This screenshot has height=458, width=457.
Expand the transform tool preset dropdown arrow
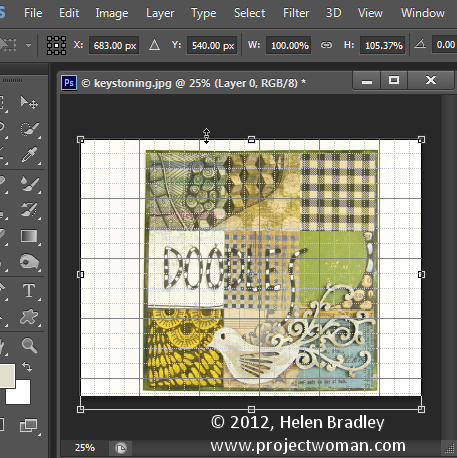pyautogui.click(x=28, y=45)
